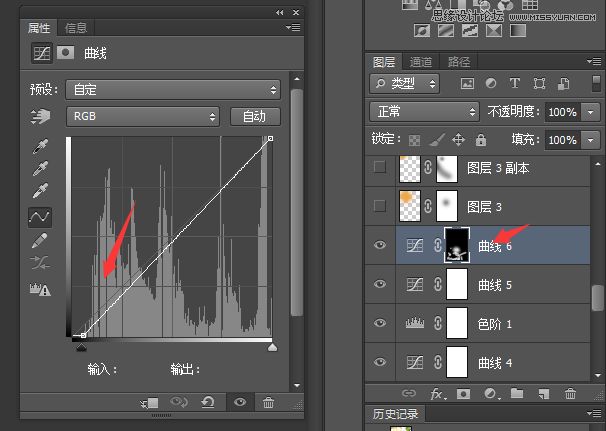Image resolution: width=606 pixels, height=431 pixels.
Task: Lock transparent pixels icon
Action: coord(414,140)
